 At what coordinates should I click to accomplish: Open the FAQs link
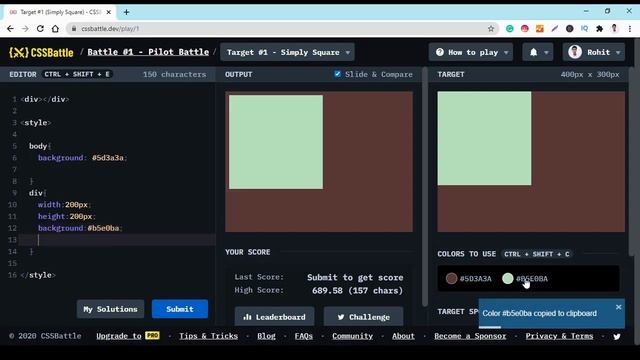(304, 336)
